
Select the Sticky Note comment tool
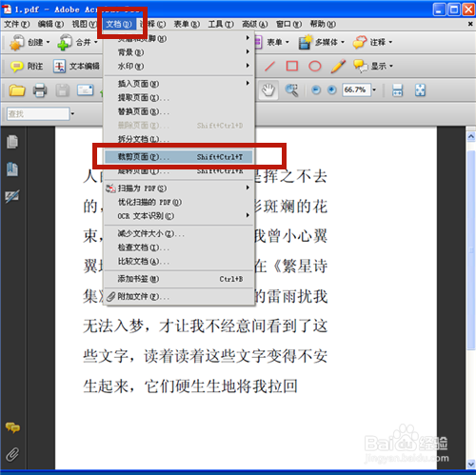(16, 67)
